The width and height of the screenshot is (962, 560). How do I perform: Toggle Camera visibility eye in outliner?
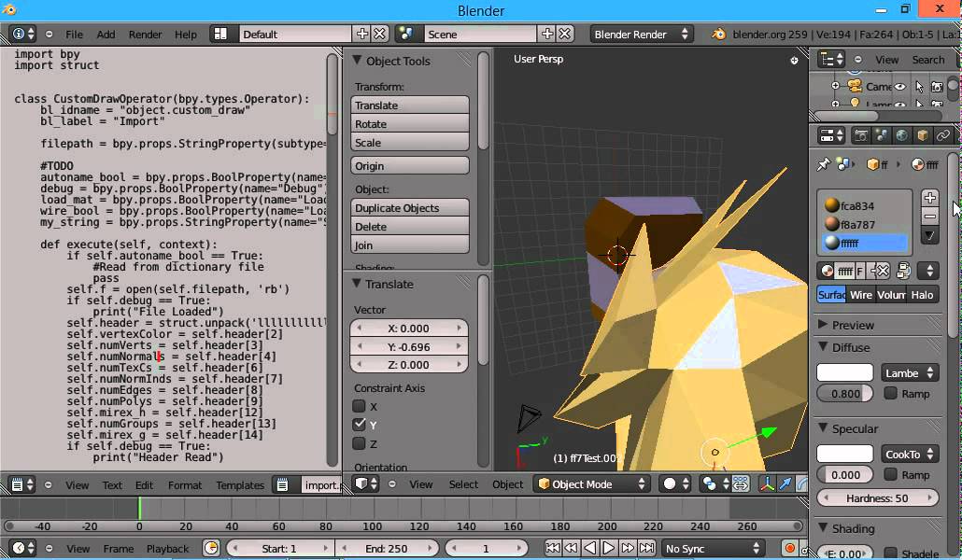tap(900, 87)
